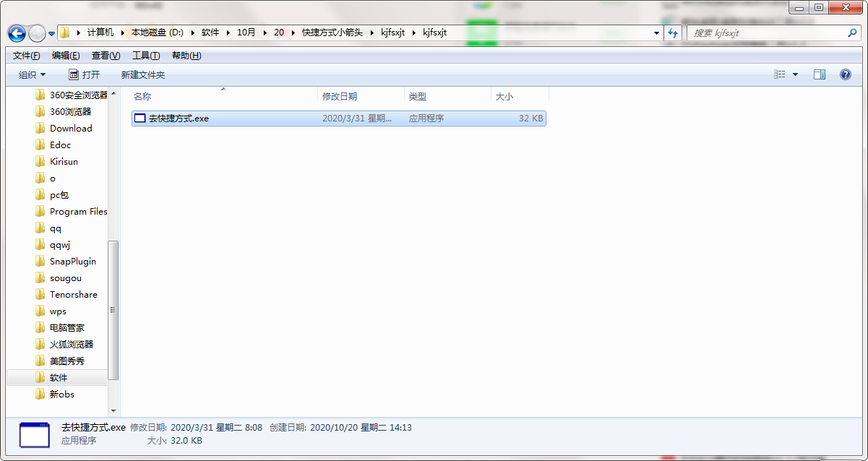Open the help question mark icon
Viewport: 868px width, 461px height.
(846, 74)
